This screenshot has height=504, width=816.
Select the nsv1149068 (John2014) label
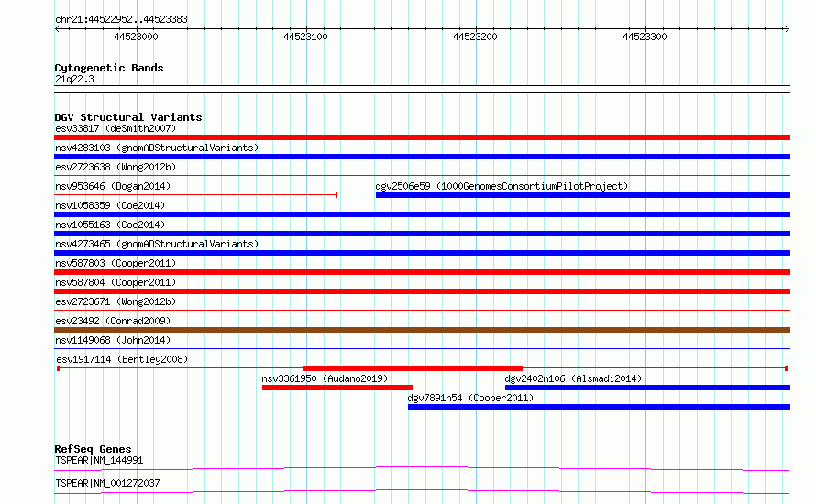(x=113, y=340)
